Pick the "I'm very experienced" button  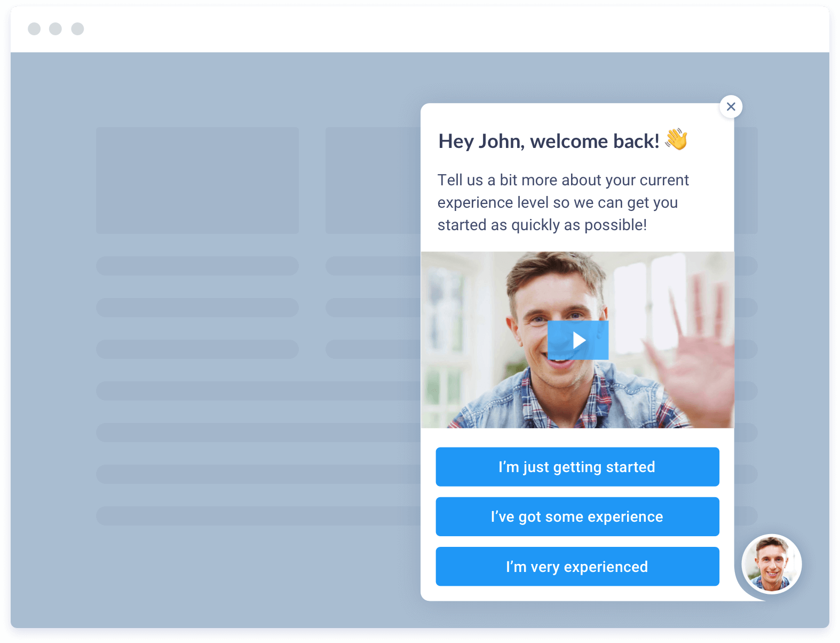577,567
